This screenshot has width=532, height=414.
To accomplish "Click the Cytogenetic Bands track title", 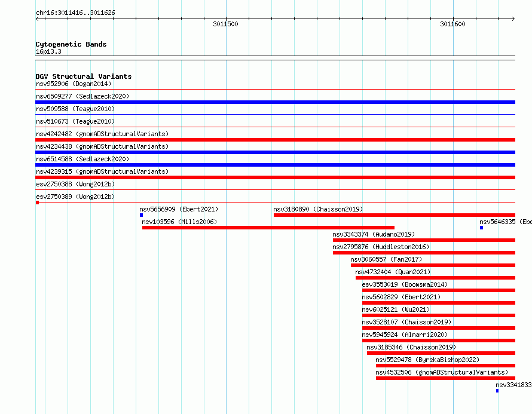I will pos(71,44).
